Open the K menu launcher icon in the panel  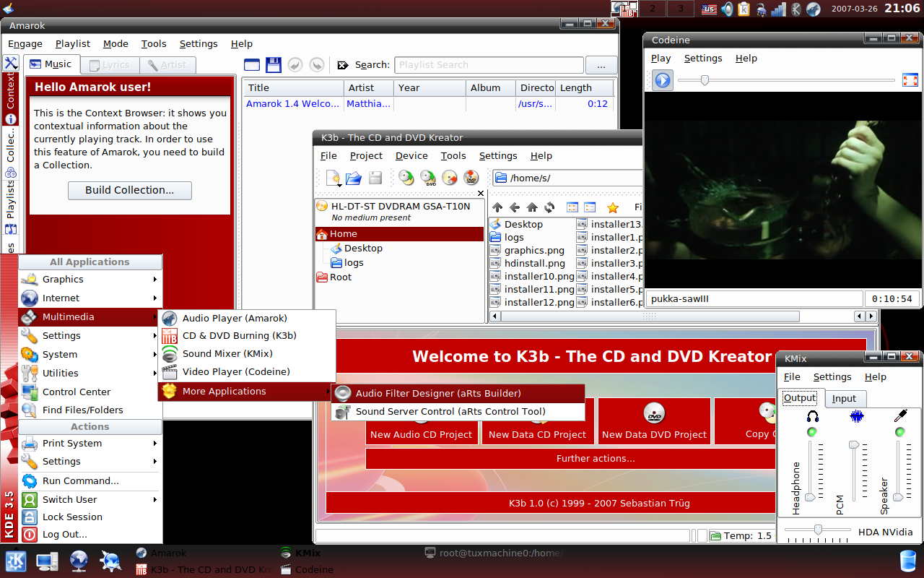pyautogui.click(x=16, y=561)
